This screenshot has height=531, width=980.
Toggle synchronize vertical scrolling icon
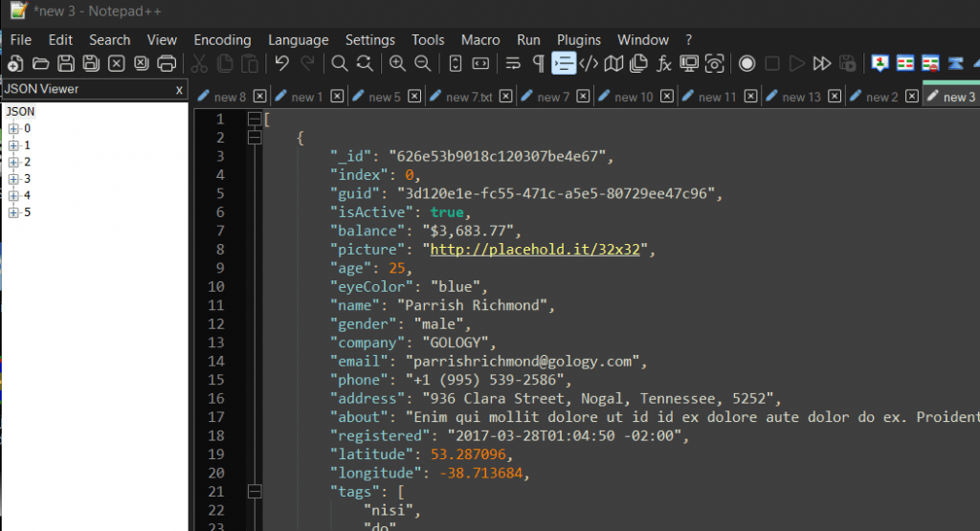click(x=456, y=64)
